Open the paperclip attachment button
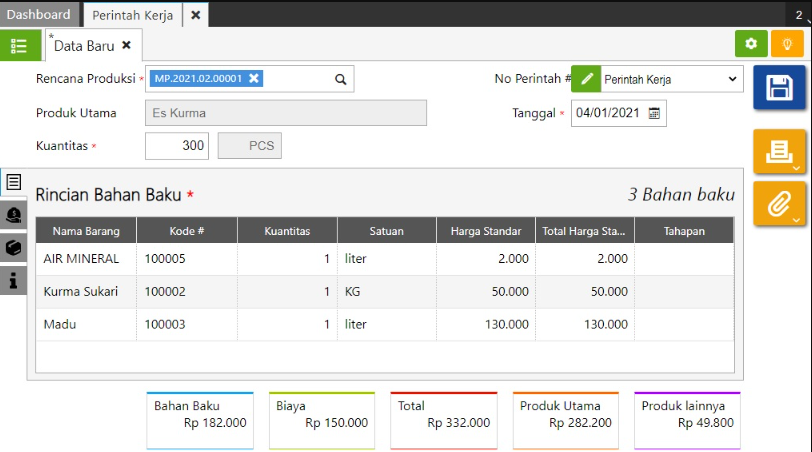The width and height of the screenshot is (812, 452). click(x=778, y=203)
